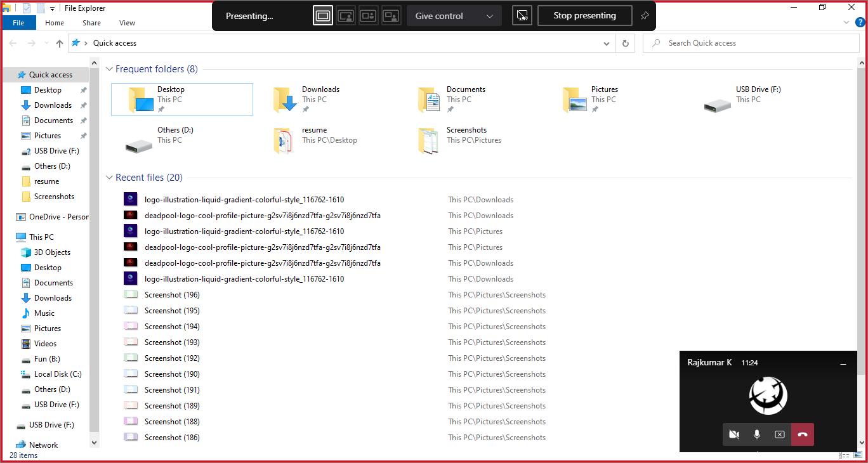This screenshot has height=463, width=868.
Task: Pin the presenting toolbar
Action: click(645, 16)
